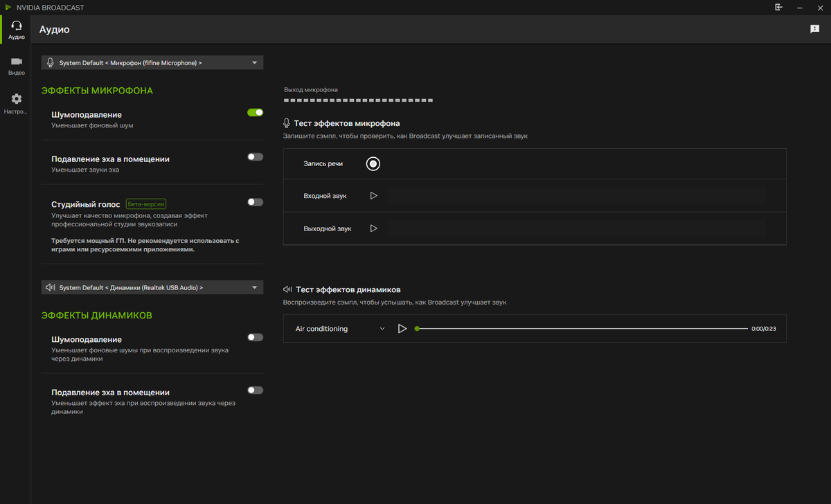Close the NVIDIA Broadcast window
The height and width of the screenshot is (504, 831).
pyautogui.click(x=821, y=7)
